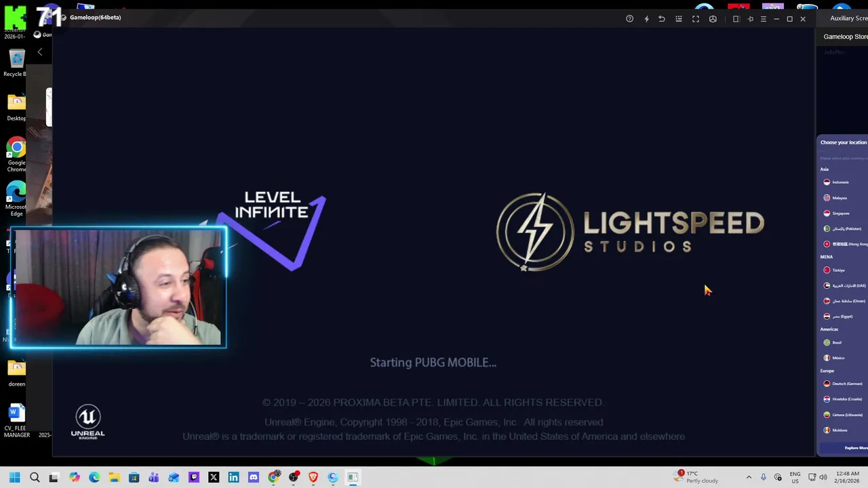Open File Explorer from taskbar
This screenshot has width=868, height=488.
(x=114, y=477)
